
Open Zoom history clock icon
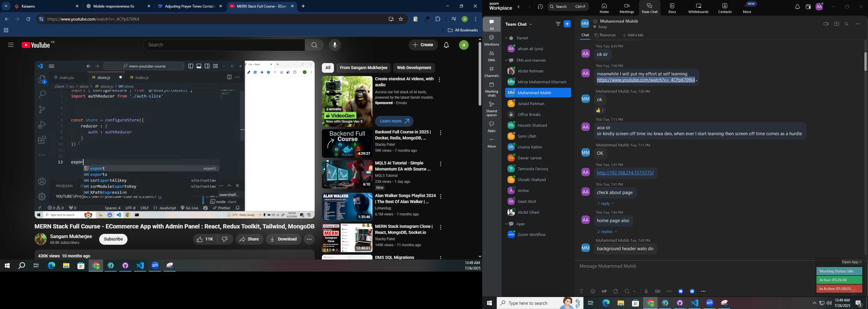coord(540,7)
